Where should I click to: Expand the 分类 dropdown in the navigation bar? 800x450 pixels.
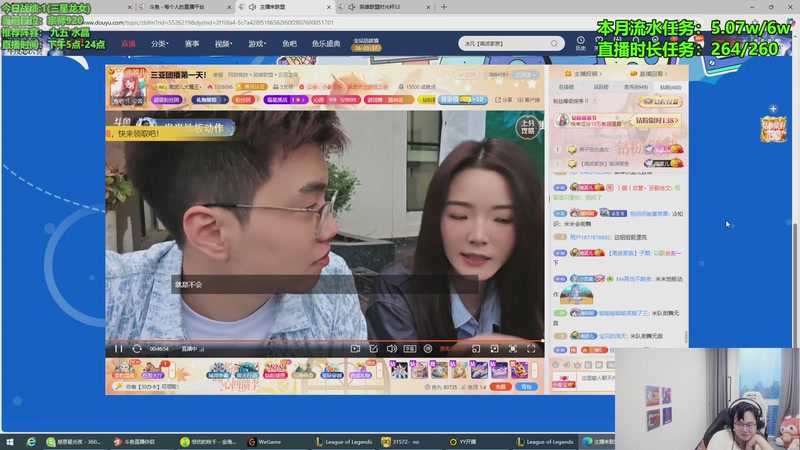[x=159, y=44]
